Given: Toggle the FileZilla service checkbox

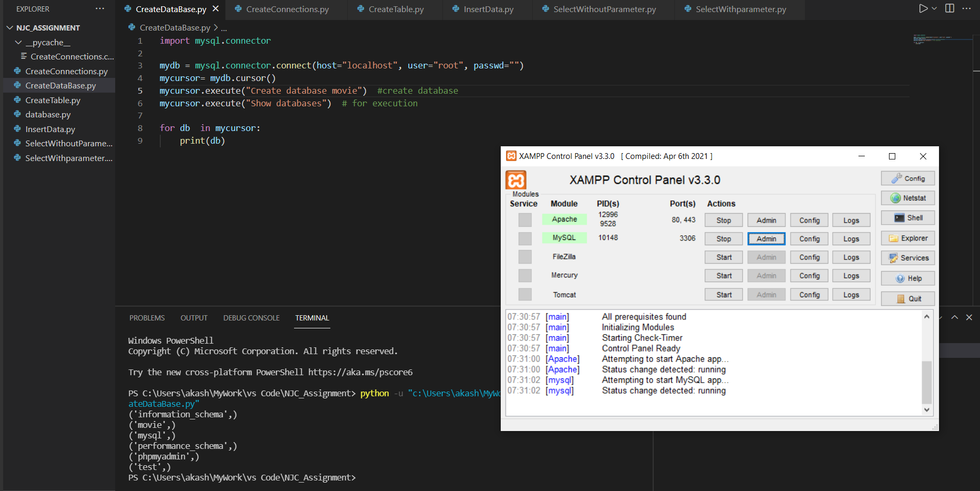Looking at the screenshot, I should click(x=525, y=257).
